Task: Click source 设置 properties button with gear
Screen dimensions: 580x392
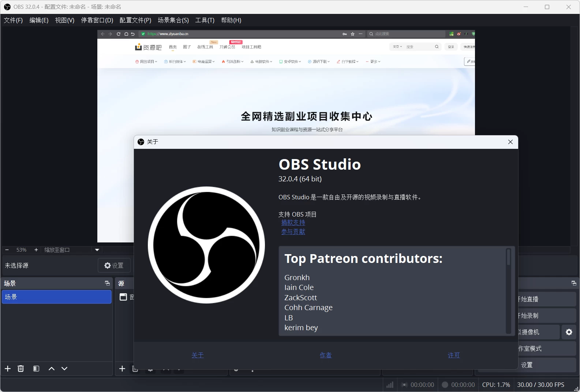Action: (x=114, y=265)
